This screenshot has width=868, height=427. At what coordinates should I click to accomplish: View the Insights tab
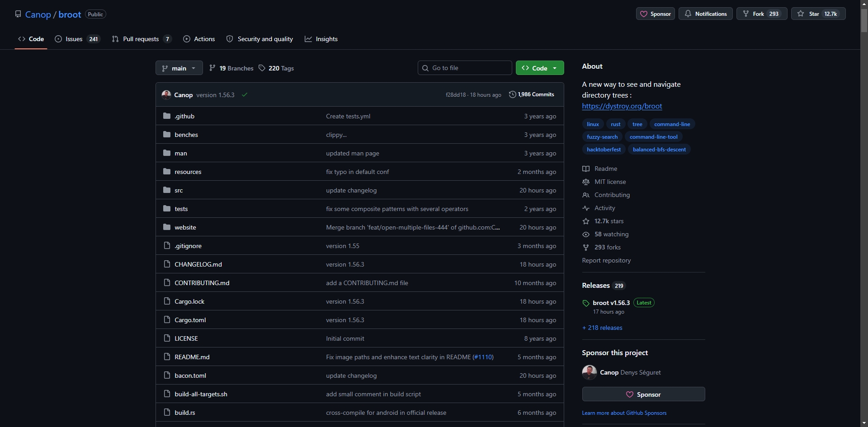point(321,39)
